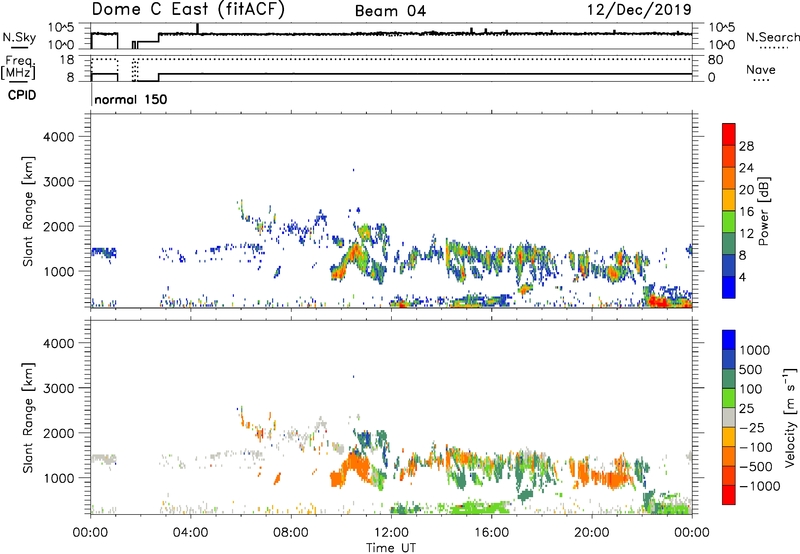Pick the gray -25 to 25 velocity segment
The width and height of the screenshot is (800, 554).
coord(729,418)
